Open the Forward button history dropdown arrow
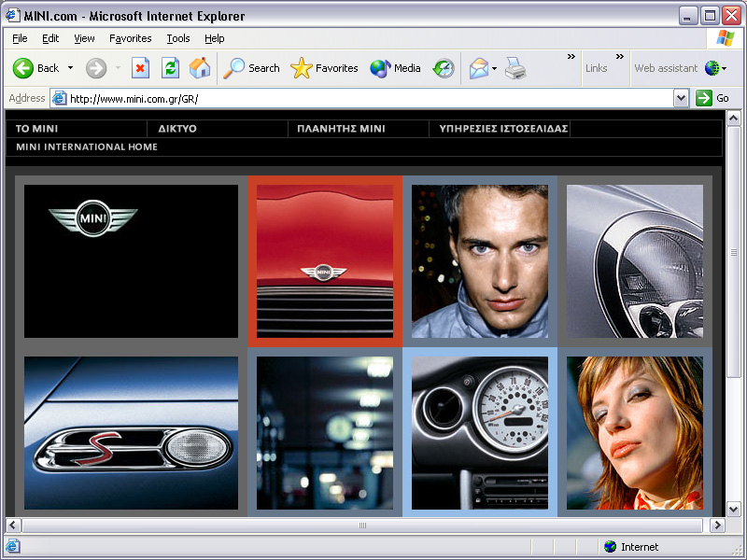Image resolution: width=747 pixels, height=560 pixels. [118, 68]
